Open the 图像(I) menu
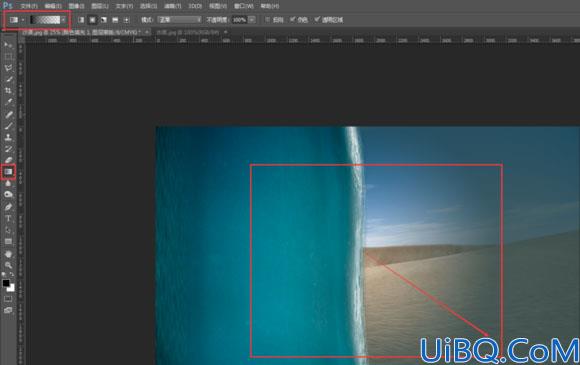Image resolution: width=580 pixels, height=365 pixels. click(77, 6)
